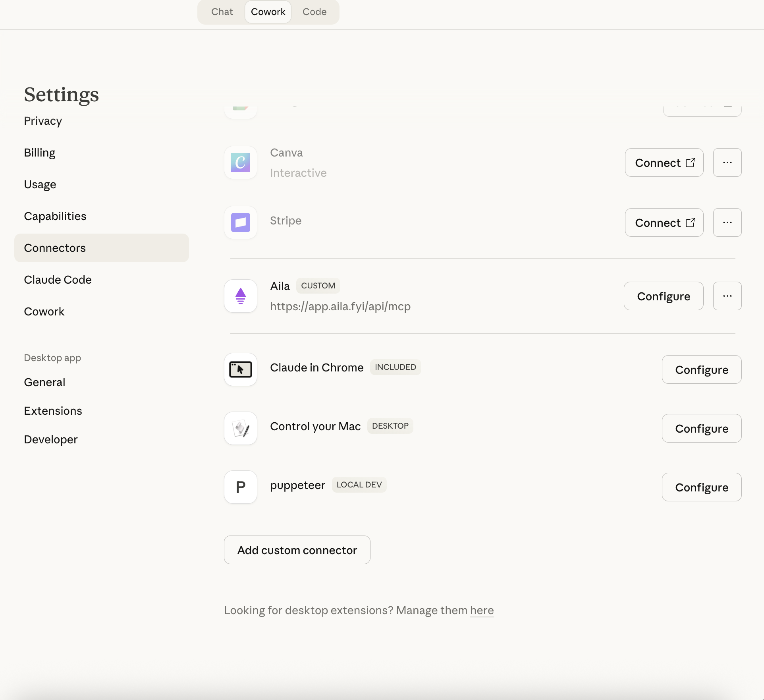Configure the puppeteer local dev connector
Screen dimensions: 764x700
(x=702, y=487)
